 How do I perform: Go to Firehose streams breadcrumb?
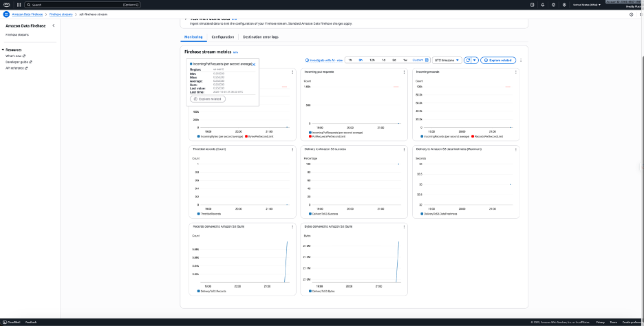pyautogui.click(x=61, y=14)
